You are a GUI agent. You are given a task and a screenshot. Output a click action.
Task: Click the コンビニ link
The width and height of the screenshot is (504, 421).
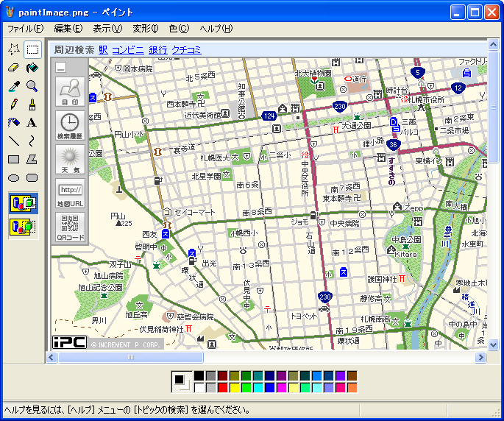(x=128, y=50)
